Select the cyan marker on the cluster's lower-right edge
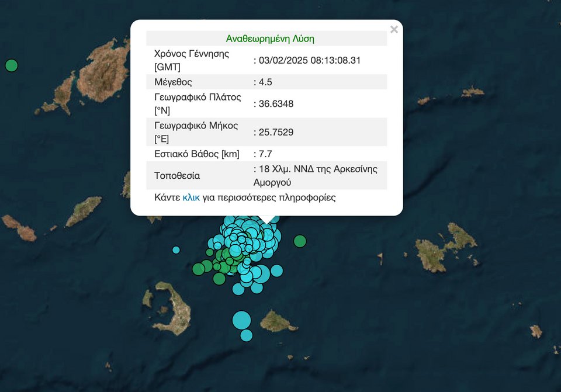Viewport: 561px width, 392px height. tap(277, 270)
